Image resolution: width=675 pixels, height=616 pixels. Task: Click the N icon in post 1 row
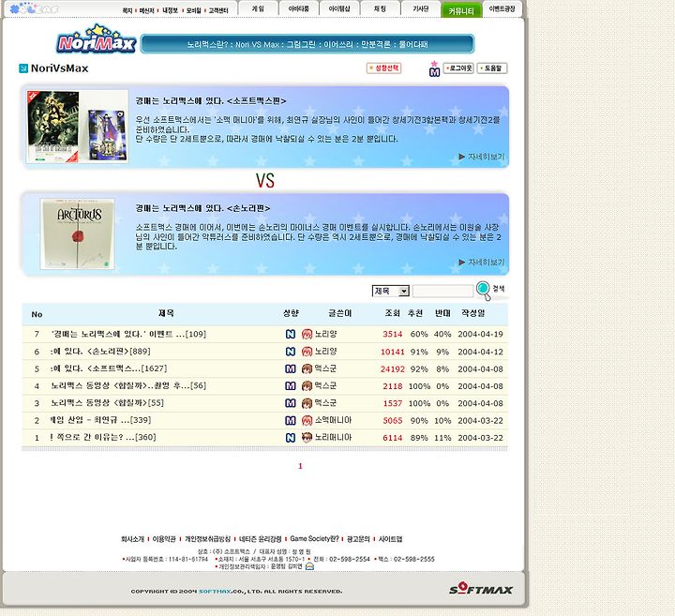291,437
